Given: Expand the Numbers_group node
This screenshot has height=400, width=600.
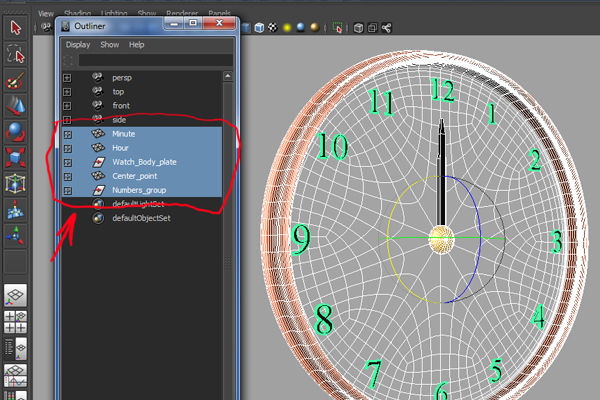Looking at the screenshot, I should click(68, 191).
